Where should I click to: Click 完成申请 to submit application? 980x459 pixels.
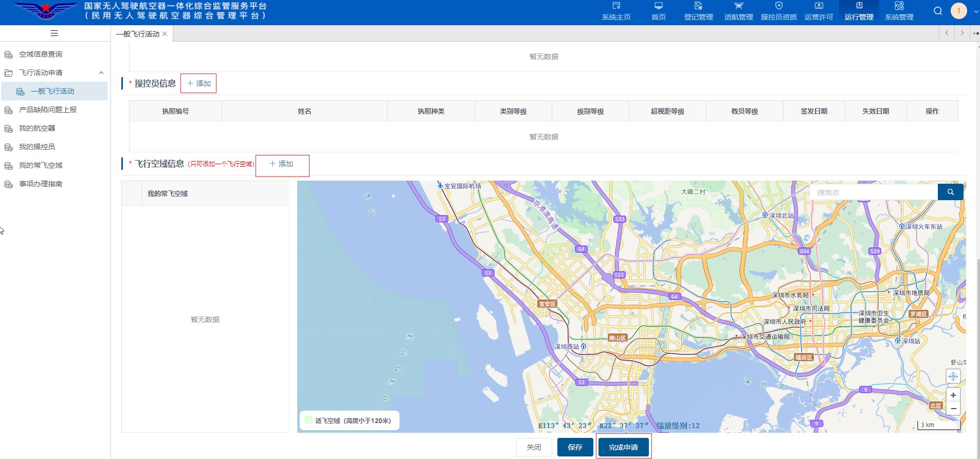click(x=623, y=447)
